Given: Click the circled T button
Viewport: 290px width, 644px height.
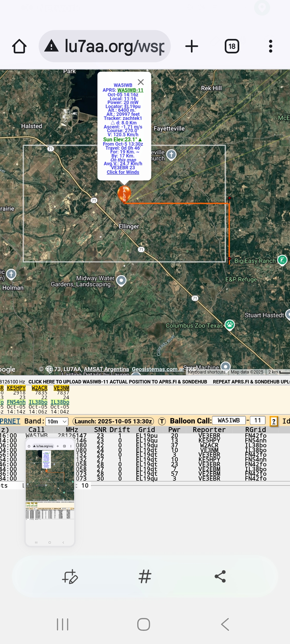Looking at the screenshot, I should 162,421.
